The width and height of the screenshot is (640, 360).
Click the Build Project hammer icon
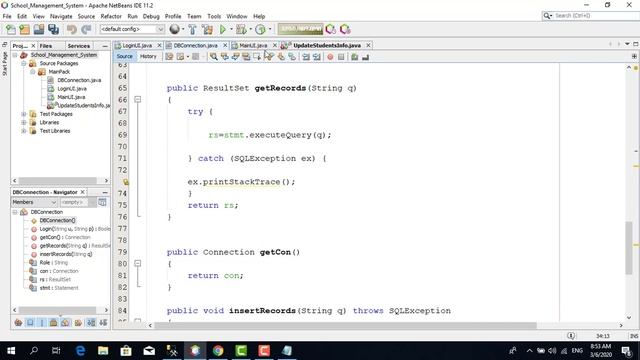click(192, 29)
